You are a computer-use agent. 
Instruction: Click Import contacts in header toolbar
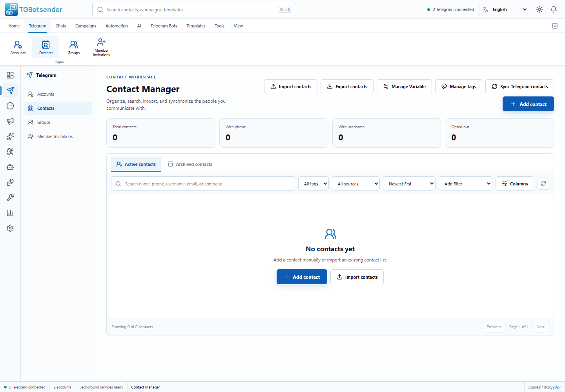pos(291,86)
